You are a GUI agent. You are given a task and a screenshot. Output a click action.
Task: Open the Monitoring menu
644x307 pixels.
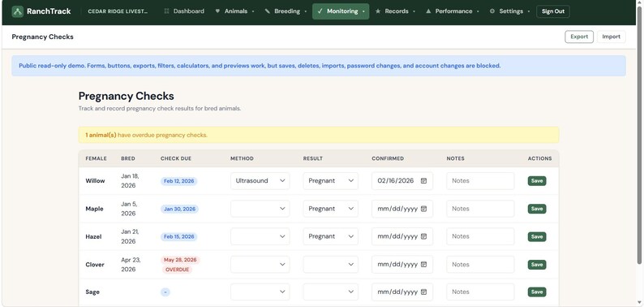341,11
